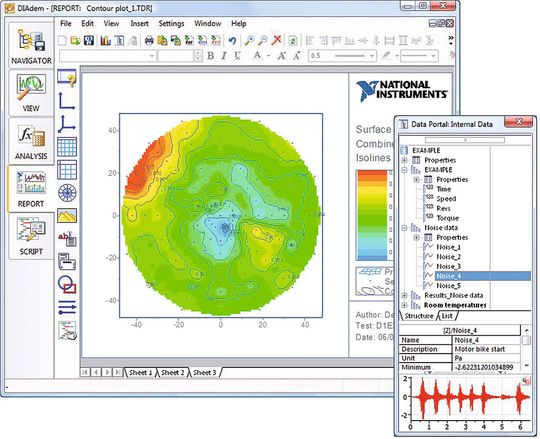Click the green refresh report icon
Viewport: 540px width, 439px height.
[293, 40]
